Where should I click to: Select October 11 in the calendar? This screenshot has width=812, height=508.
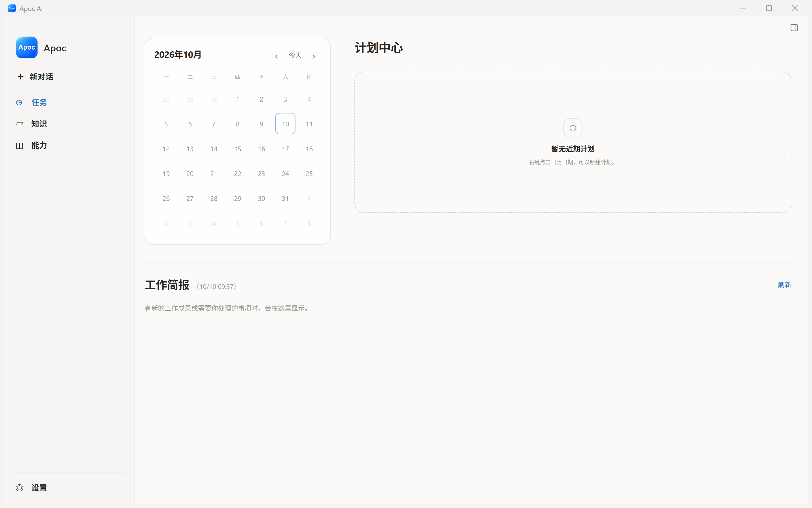pos(309,124)
